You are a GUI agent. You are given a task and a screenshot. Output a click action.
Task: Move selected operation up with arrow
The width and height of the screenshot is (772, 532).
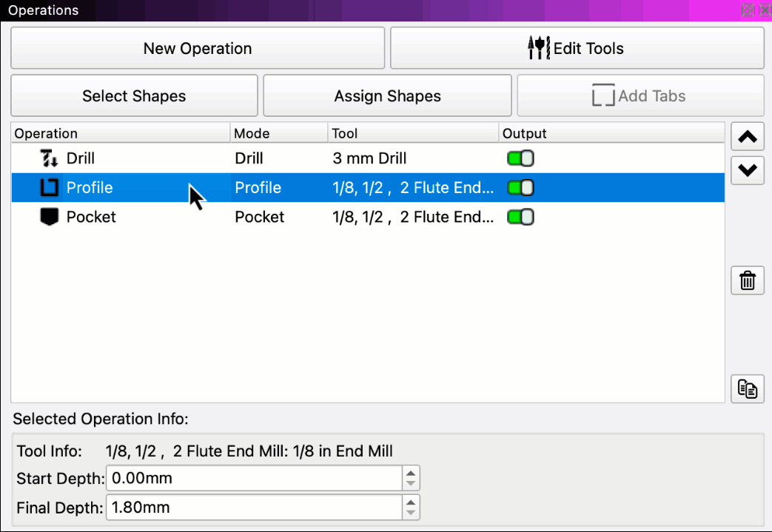(747, 137)
